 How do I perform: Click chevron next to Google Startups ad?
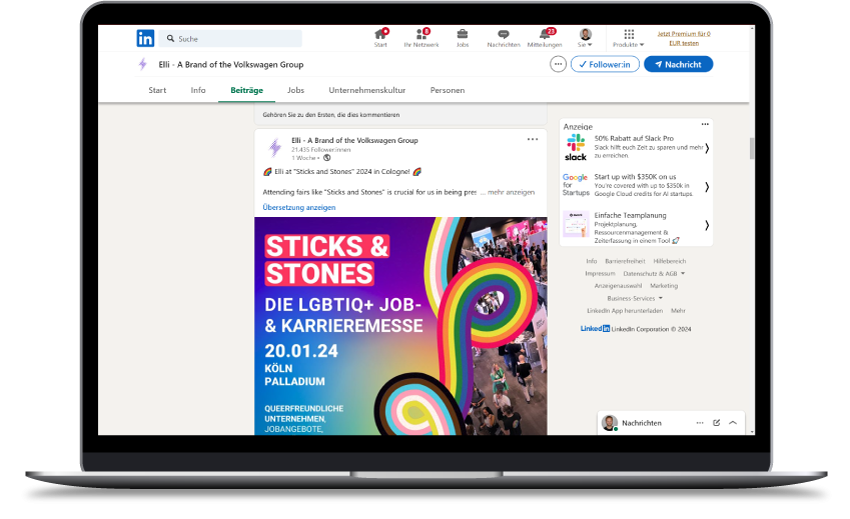tap(707, 187)
